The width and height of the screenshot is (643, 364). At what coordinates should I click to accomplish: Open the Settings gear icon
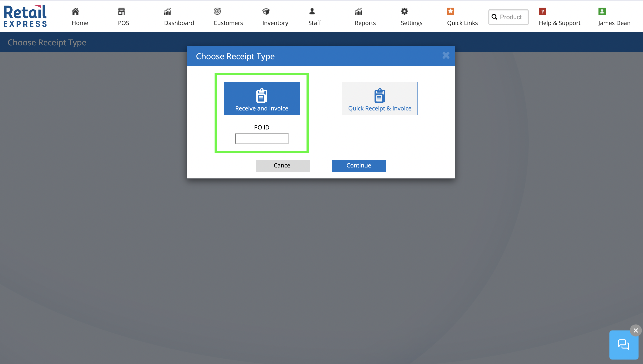tap(405, 11)
